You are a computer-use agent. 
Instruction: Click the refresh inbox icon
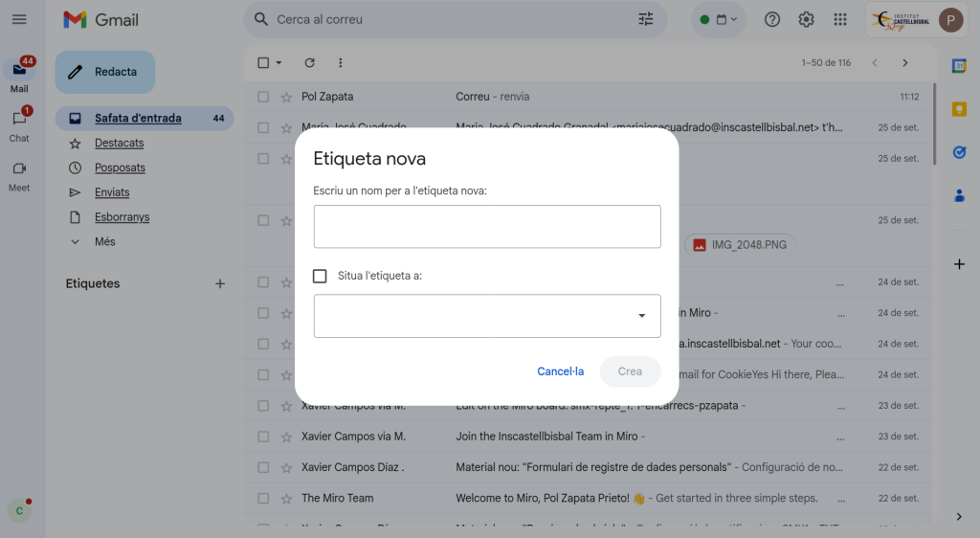[x=309, y=63]
